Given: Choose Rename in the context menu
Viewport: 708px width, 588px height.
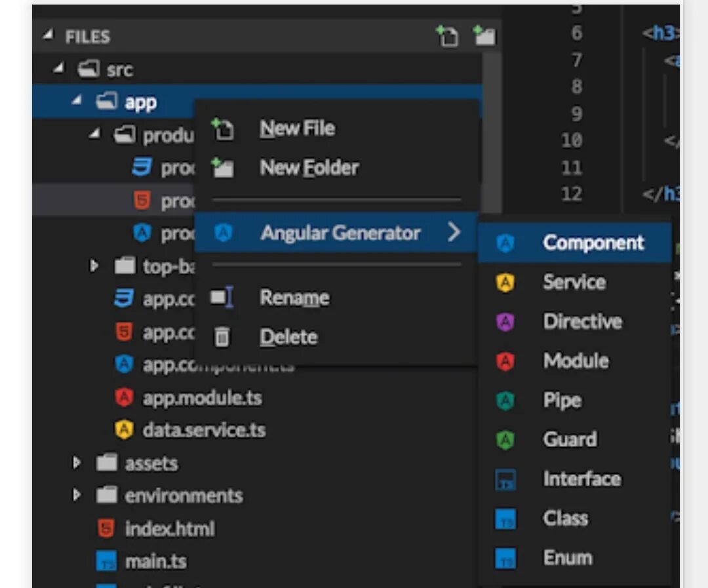Looking at the screenshot, I should pyautogui.click(x=336, y=298).
